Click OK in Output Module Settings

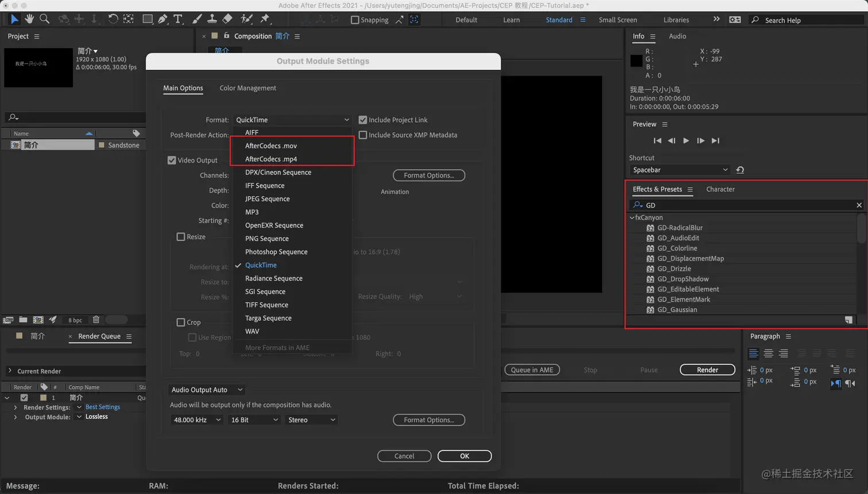[x=464, y=456]
